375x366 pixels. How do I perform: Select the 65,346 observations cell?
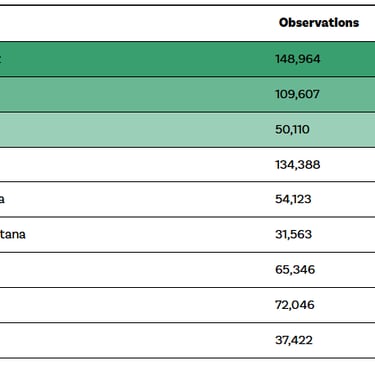tap(295, 270)
